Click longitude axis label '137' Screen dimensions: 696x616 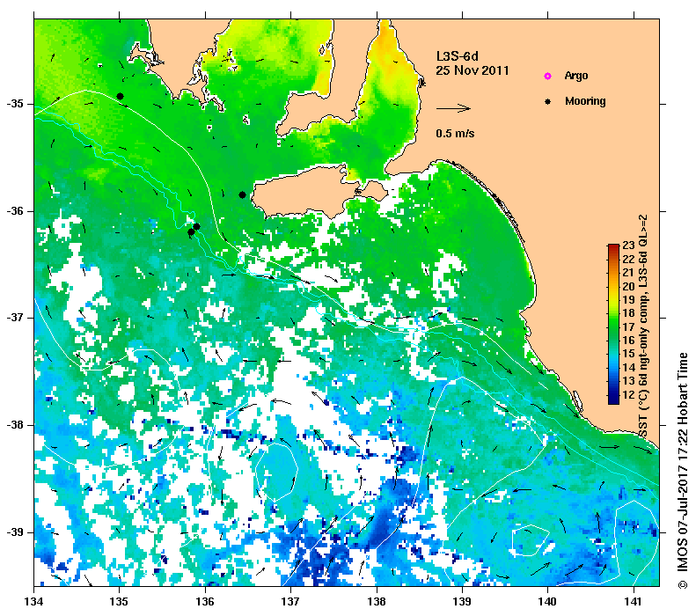pyautogui.click(x=290, y=602)
